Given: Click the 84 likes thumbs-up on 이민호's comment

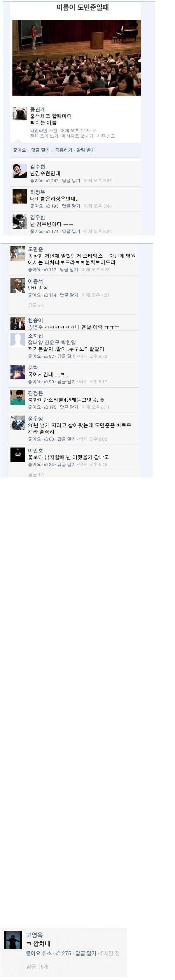Looking at the screenshot, I should 46,465.
